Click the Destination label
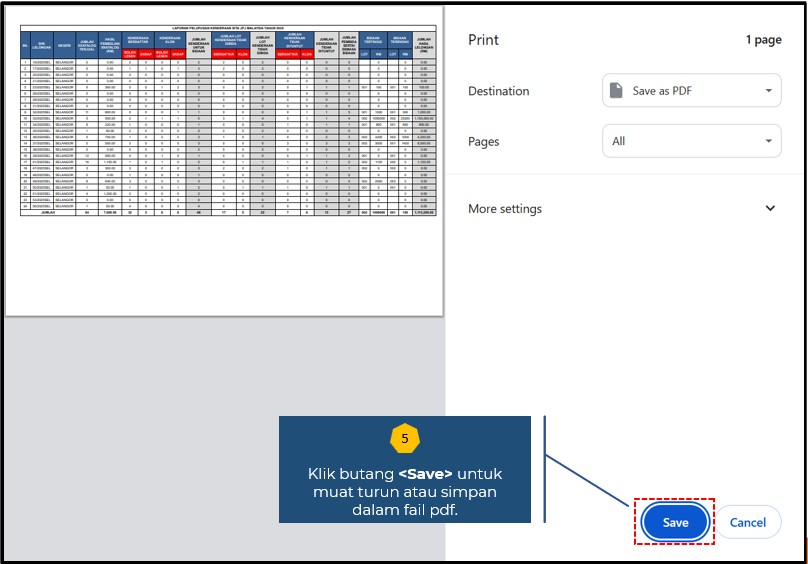 [x=498, y=91]
